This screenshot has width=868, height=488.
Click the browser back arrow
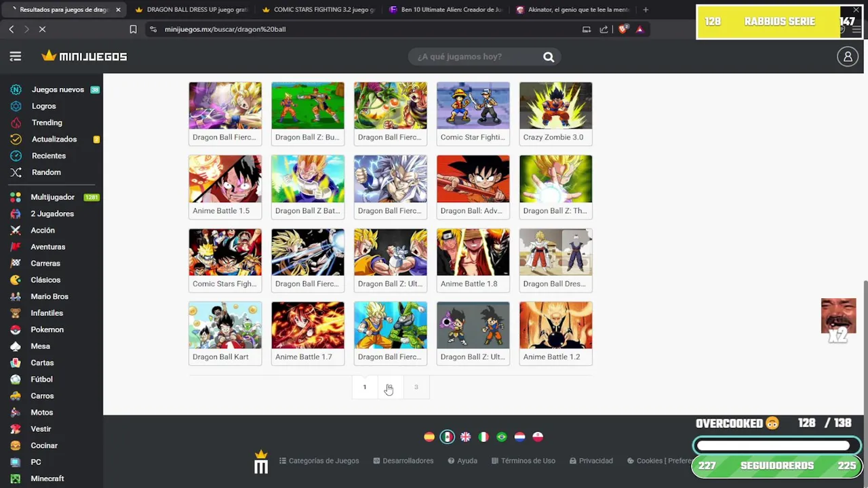click(x=12, y=29)
